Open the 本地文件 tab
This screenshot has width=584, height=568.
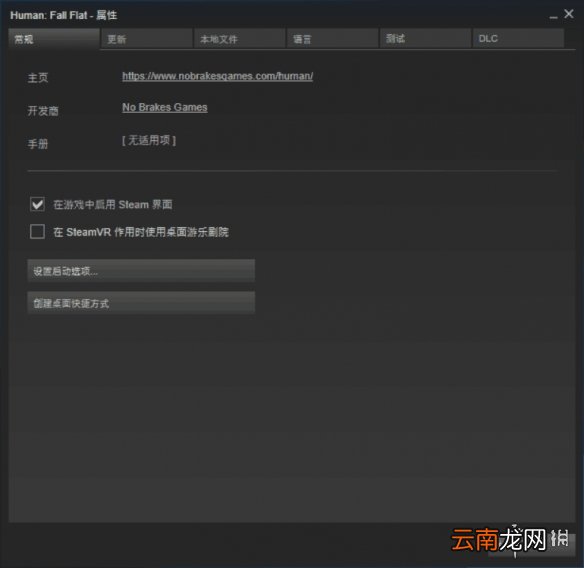tap(239, 39)
